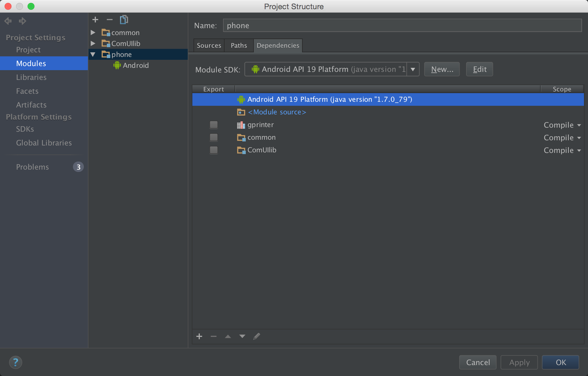
Task: Click the Module source folder icon
Action: point(240,112)
